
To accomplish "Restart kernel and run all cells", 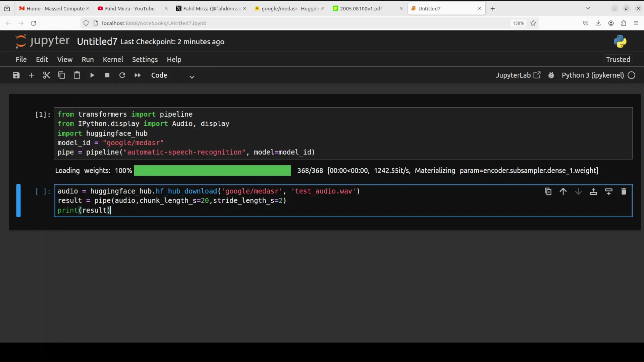I will click(x=138, y=75).
